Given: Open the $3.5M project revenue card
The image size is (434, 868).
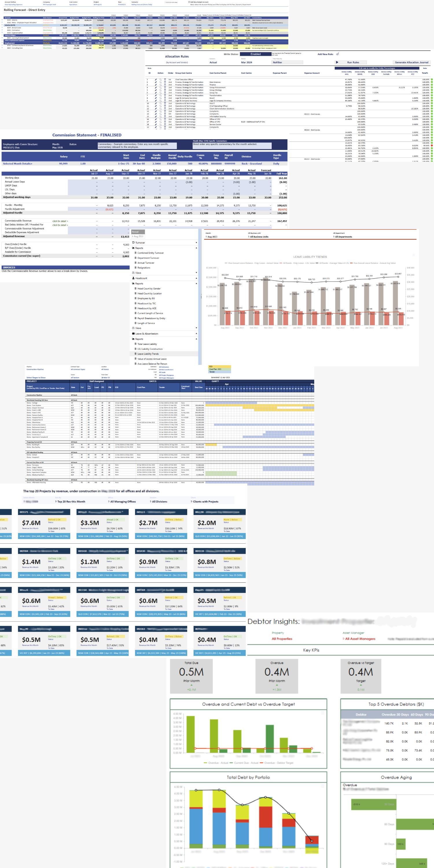Looking at the screenshot, I should click(x=102, y=524).
